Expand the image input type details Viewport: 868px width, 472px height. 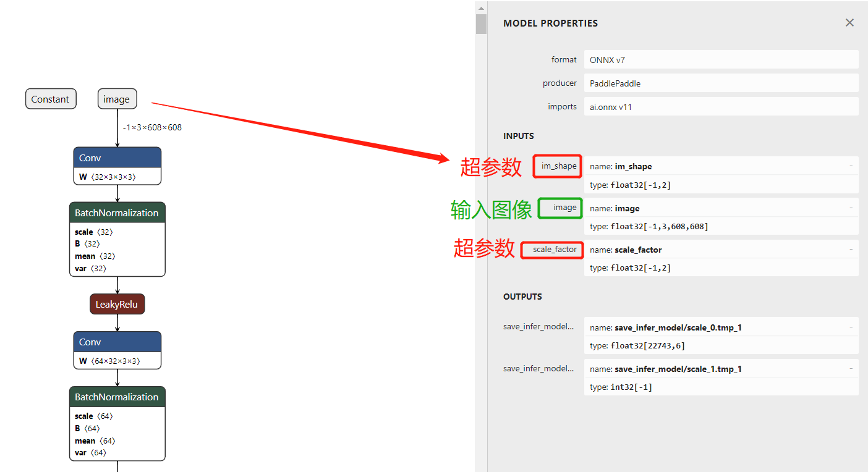[x=851, y=208]
